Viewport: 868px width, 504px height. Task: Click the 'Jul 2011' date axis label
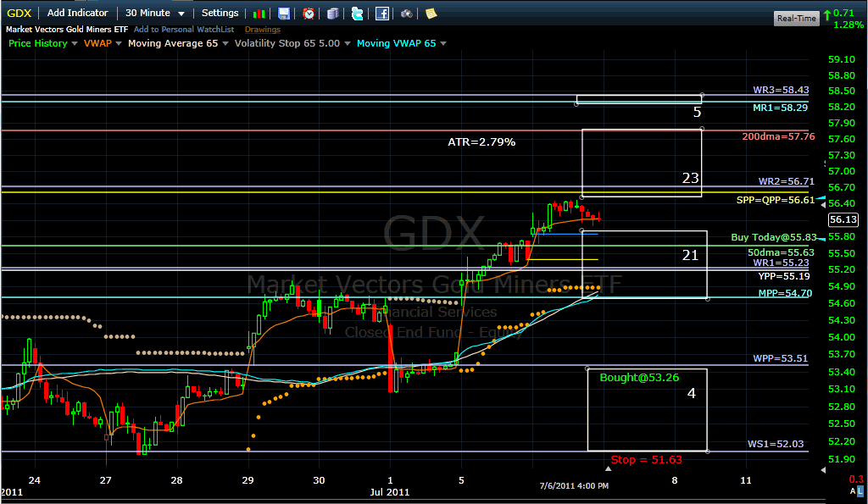tap(390, 492)
